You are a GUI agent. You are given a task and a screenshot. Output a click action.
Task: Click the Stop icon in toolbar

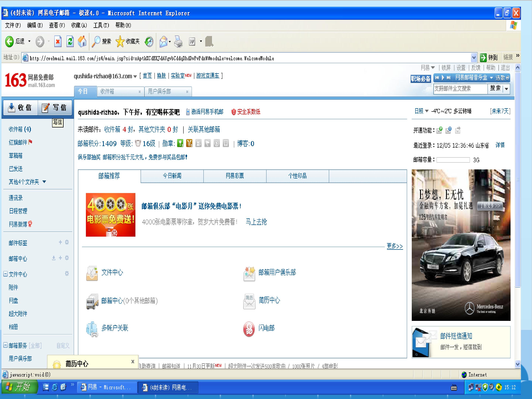click(58, 41)
